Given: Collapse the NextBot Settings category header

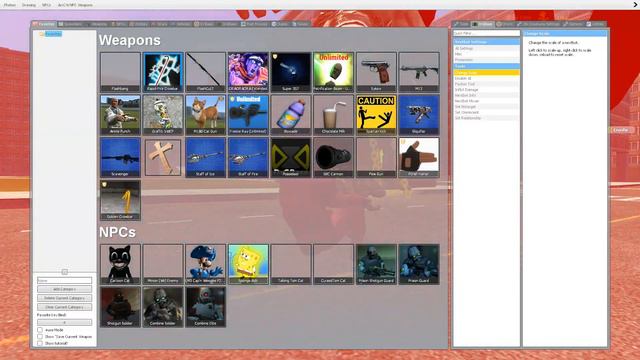Looking at the screenshot, I should (x=487, y=42).
